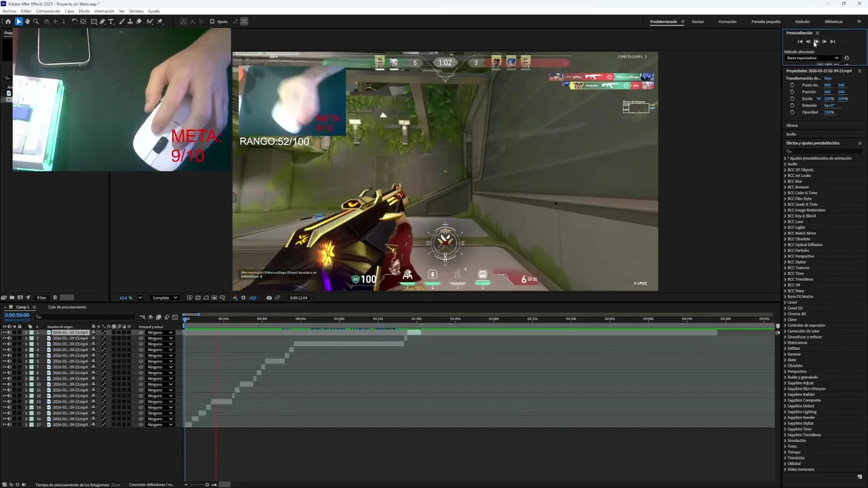This screenshot has width=868, height=488.
Task: Expand layer 2 properties
Action: pyautogui.click(x=26, y=338)
